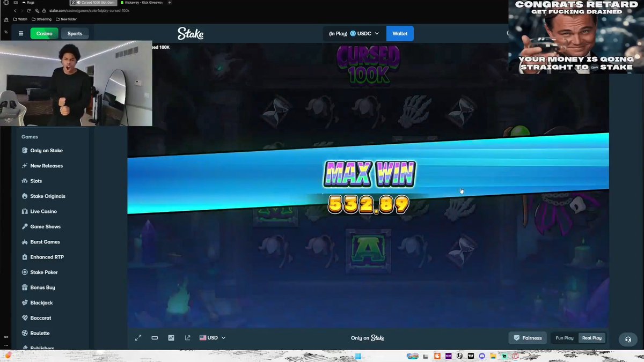Open the game in popout window

[x=187, y=338]
